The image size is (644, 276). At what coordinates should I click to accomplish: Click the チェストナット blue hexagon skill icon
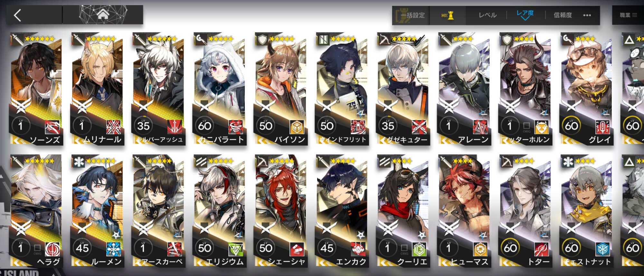[x=603, y=249]
